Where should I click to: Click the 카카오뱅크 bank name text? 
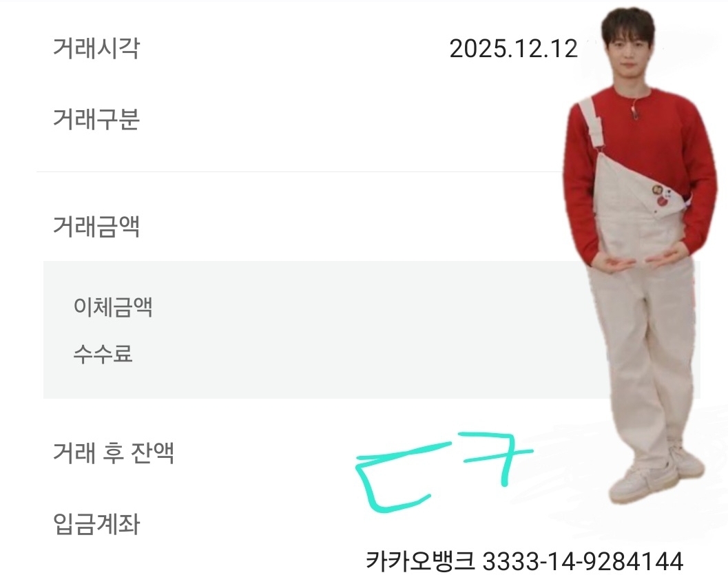pos(420,561)
